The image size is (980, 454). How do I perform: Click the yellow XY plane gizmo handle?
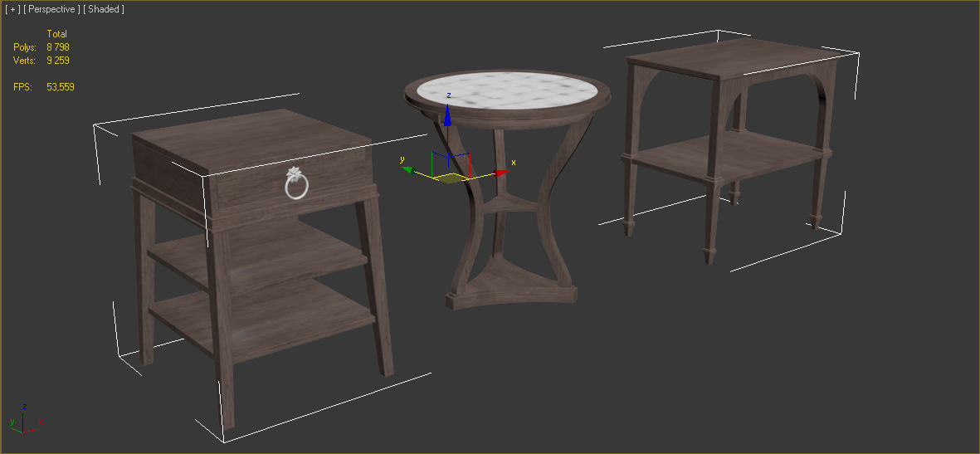coord(451,178)
